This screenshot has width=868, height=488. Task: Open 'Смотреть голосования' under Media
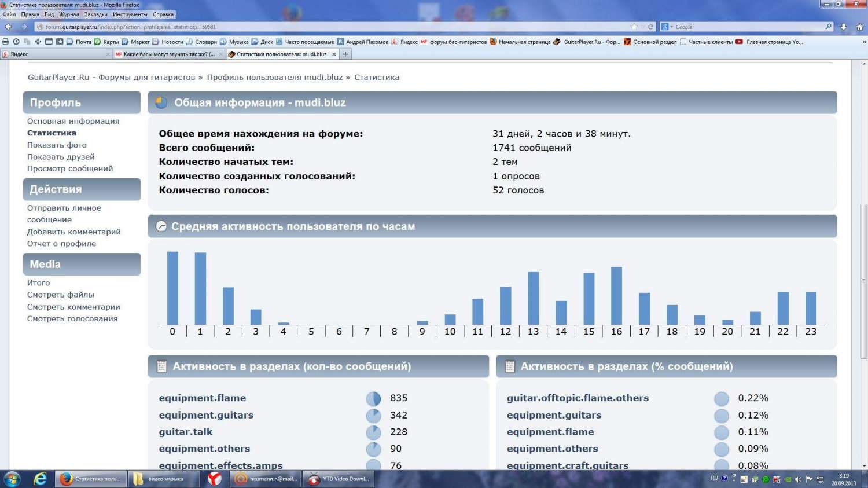tap(72, 318)
